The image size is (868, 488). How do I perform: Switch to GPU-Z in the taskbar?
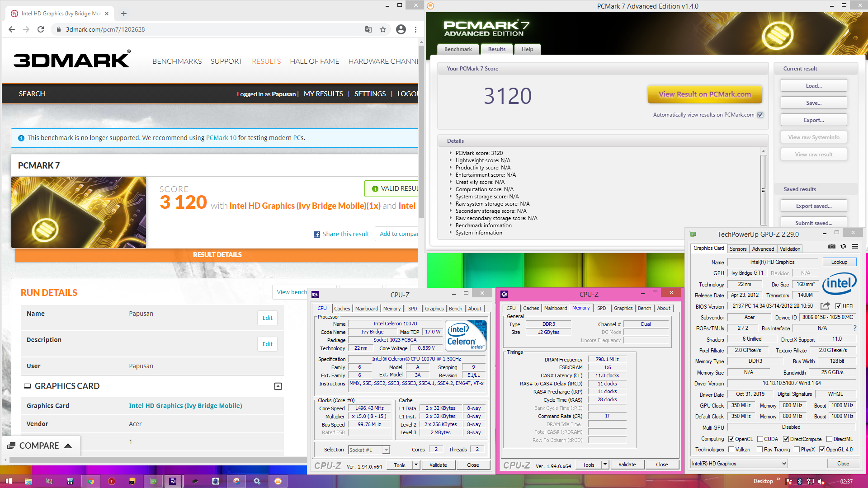tap(153, 481)
